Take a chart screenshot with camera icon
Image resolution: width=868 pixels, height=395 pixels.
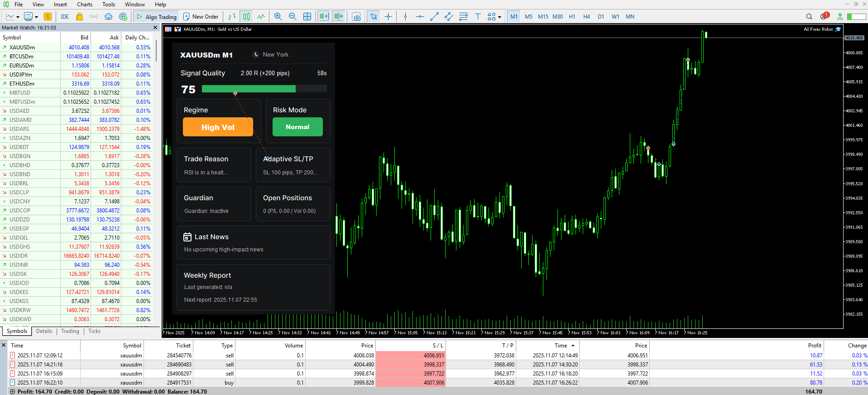(x=357, y=17)
